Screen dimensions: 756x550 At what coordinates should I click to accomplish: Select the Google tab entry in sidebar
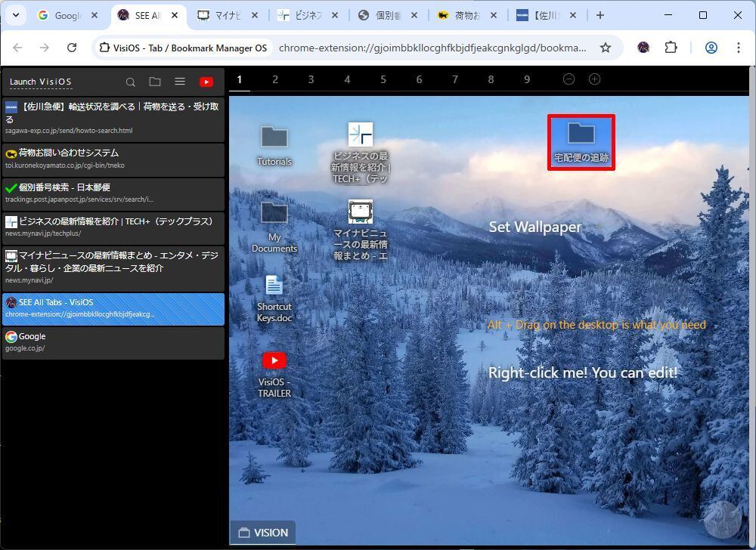pos(113,342)
